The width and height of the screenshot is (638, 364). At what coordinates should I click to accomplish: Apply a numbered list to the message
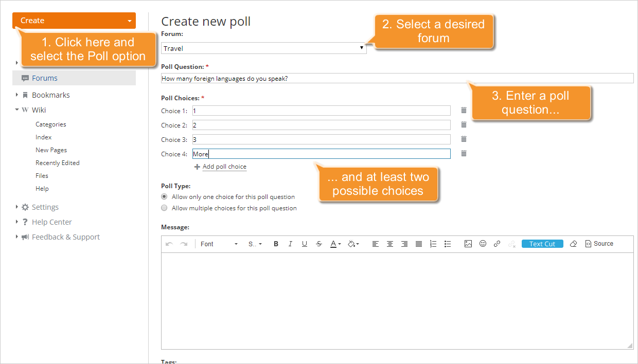click(433, 244)
